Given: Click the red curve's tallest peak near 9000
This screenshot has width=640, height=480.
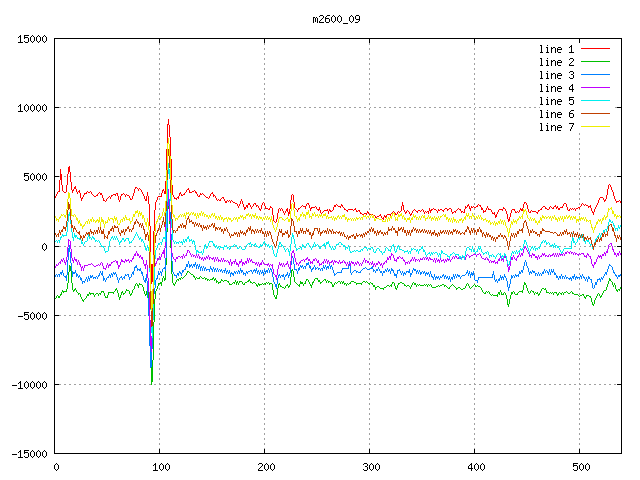Looking at the screenshot, I should [168, 121].
